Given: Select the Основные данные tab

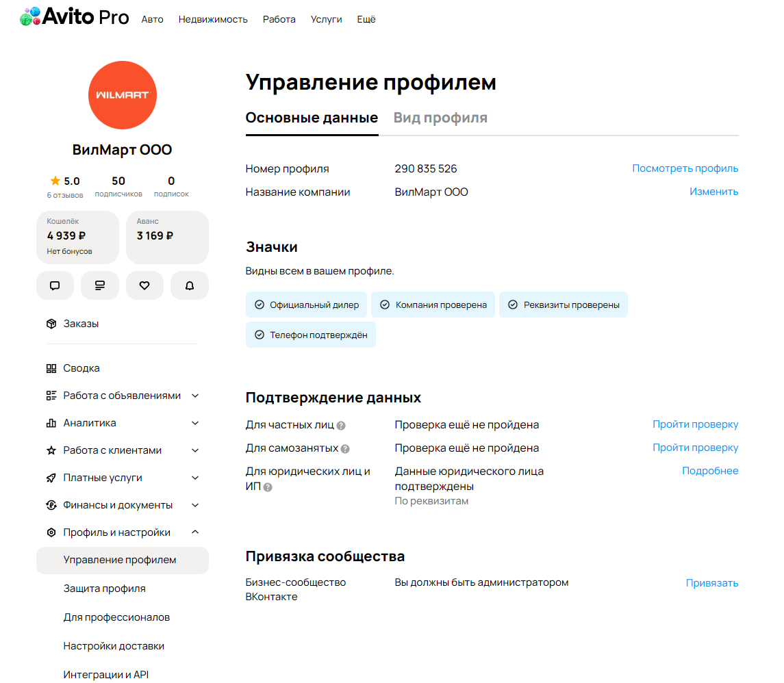Looking at the screenshot, I should (312, 118).
